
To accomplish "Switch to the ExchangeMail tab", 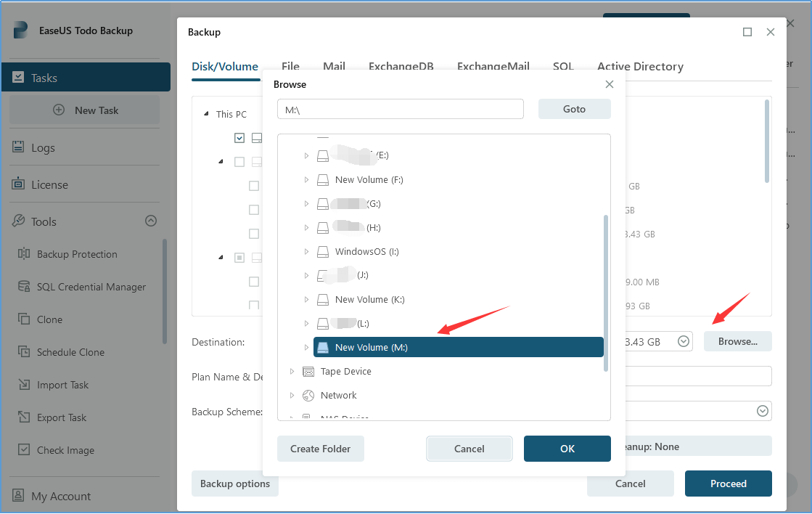I will tap(493, 66).
